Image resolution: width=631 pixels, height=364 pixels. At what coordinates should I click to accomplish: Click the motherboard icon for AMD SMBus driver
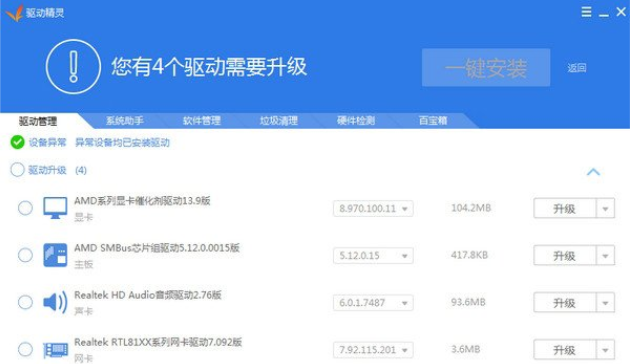click(55, 255)
